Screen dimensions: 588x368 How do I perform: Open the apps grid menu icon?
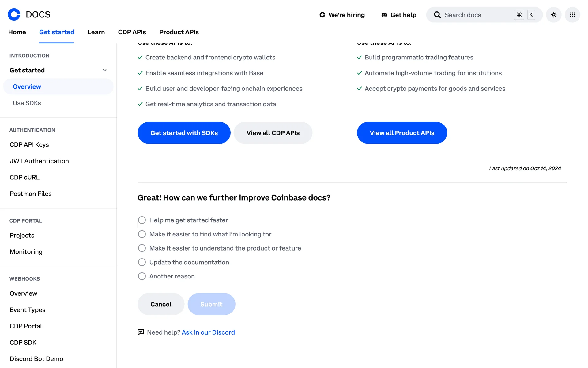(x=572, y=15)
